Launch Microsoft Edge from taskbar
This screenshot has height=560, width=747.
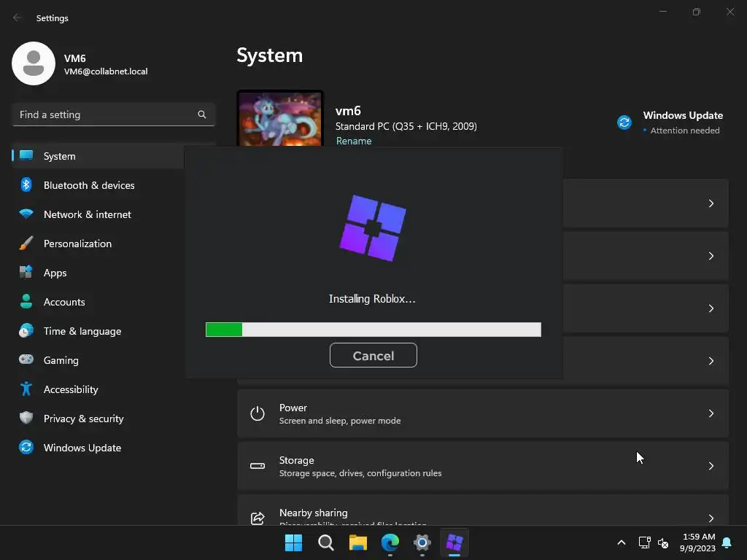click(x=390, y=542)
